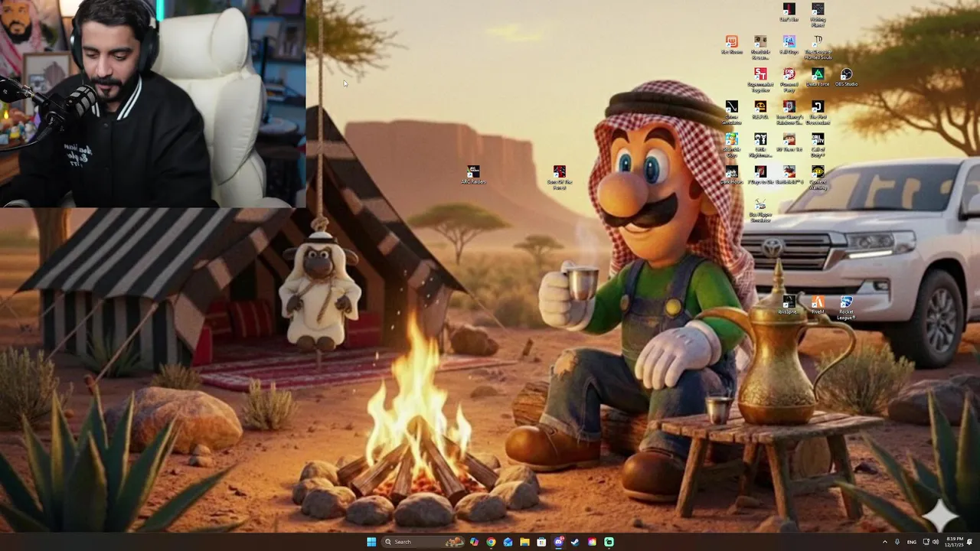Open File Explorer from the taskbar
The height and width of the screenshot is (551, 980).
[x=524, y=542]
